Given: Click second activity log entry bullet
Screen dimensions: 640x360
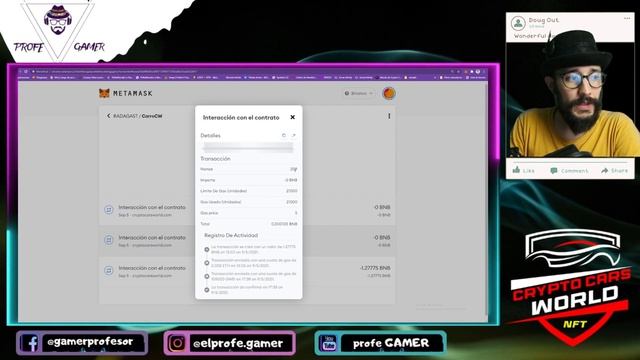Looking at the screenshot, I should (207, 263).
